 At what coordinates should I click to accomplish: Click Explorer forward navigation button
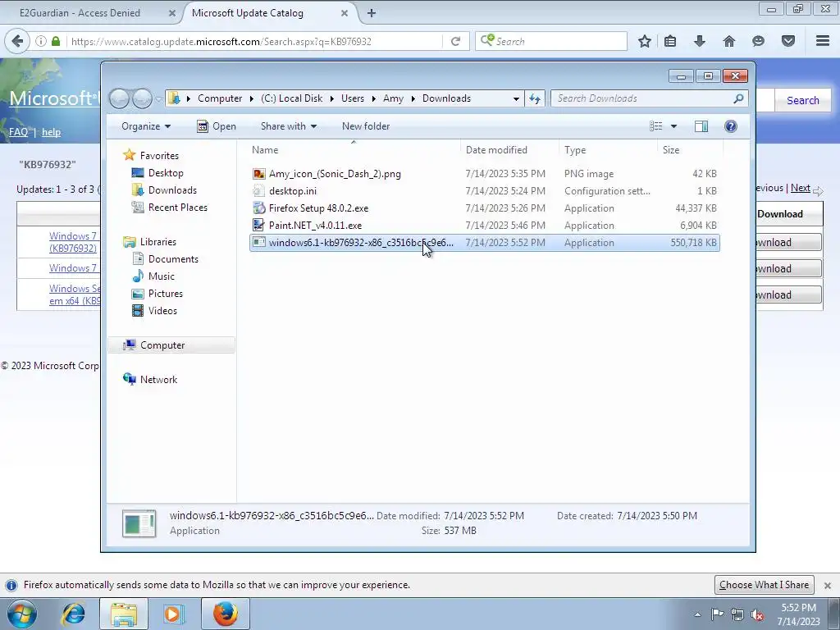tap(142, 98)
